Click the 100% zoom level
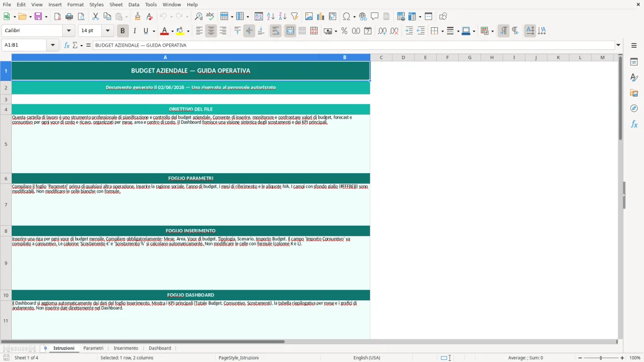 tap(635, 358)
